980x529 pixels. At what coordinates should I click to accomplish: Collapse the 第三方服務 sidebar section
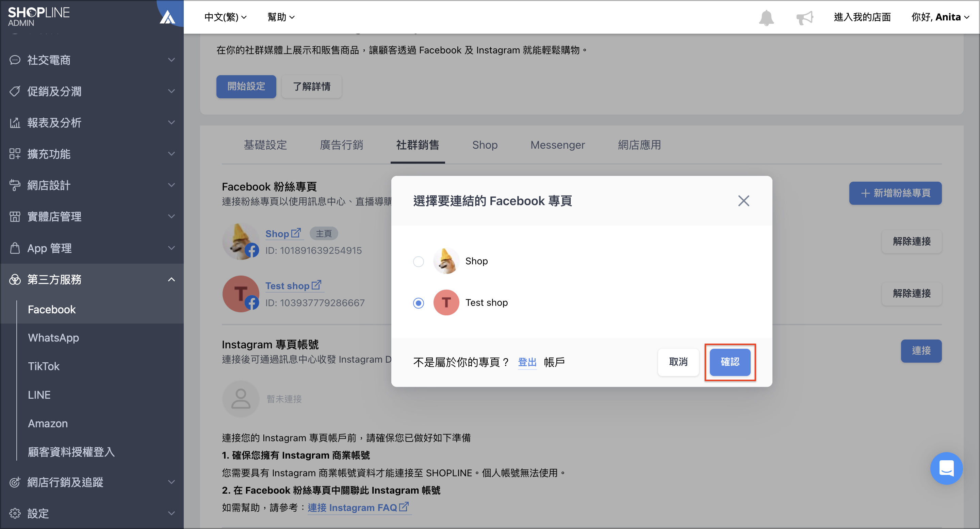coord(92,280)
